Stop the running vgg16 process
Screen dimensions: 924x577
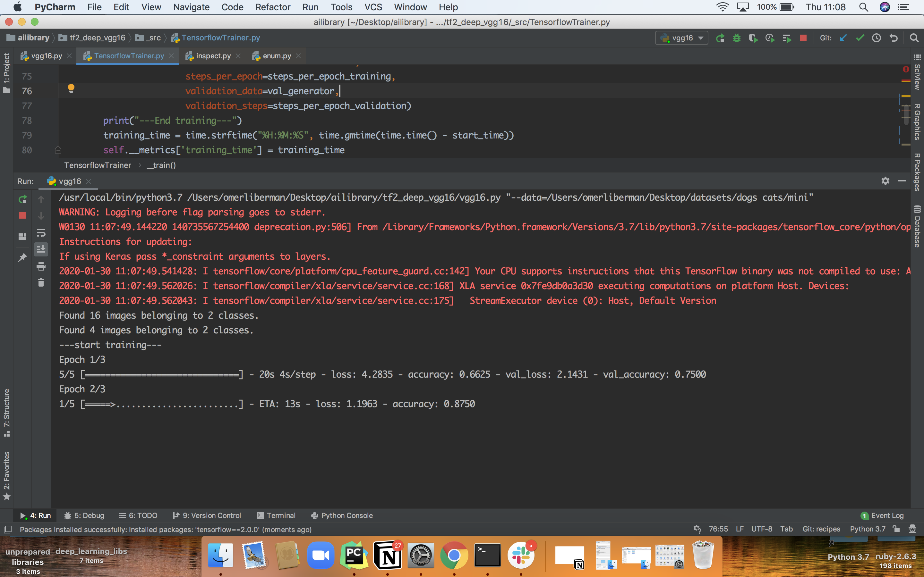(804, 38)
